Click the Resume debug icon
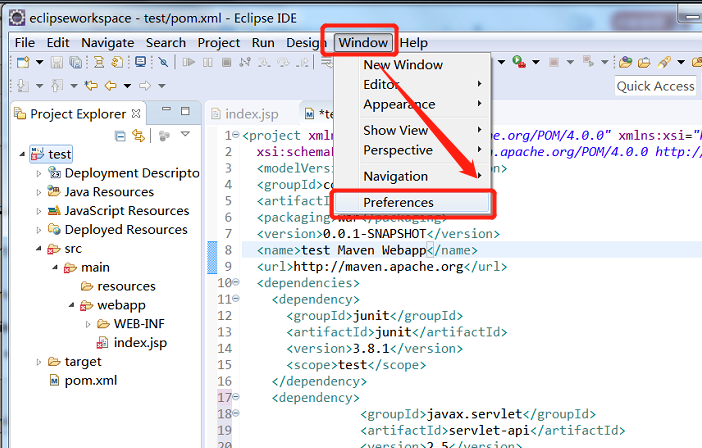 [189, 62]
